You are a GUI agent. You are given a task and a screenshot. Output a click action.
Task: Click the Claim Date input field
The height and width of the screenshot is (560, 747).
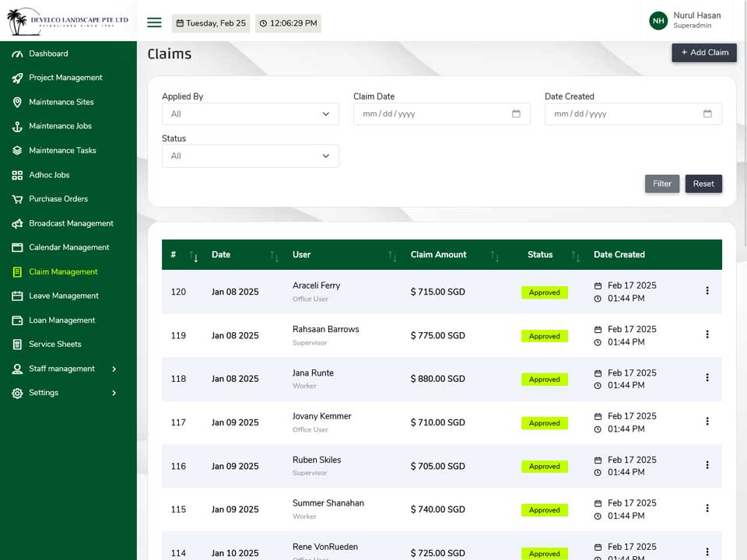[x=442, y=114]
